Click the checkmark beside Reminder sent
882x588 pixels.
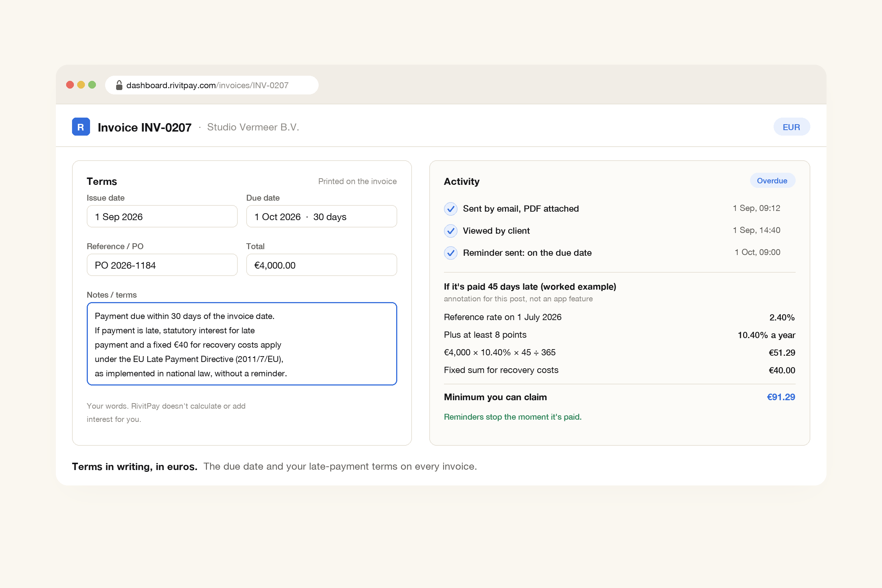point(451,253)
